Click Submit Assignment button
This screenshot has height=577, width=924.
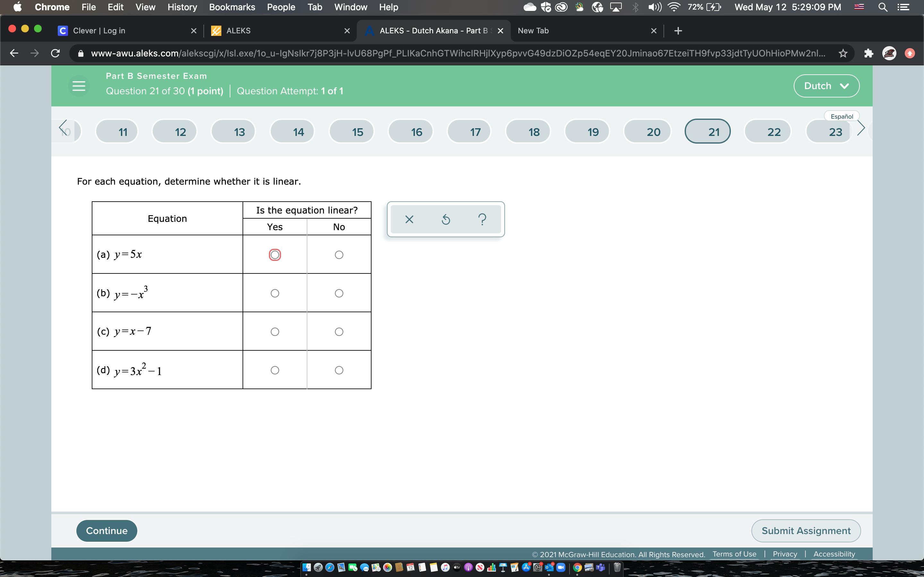(806, 531)
